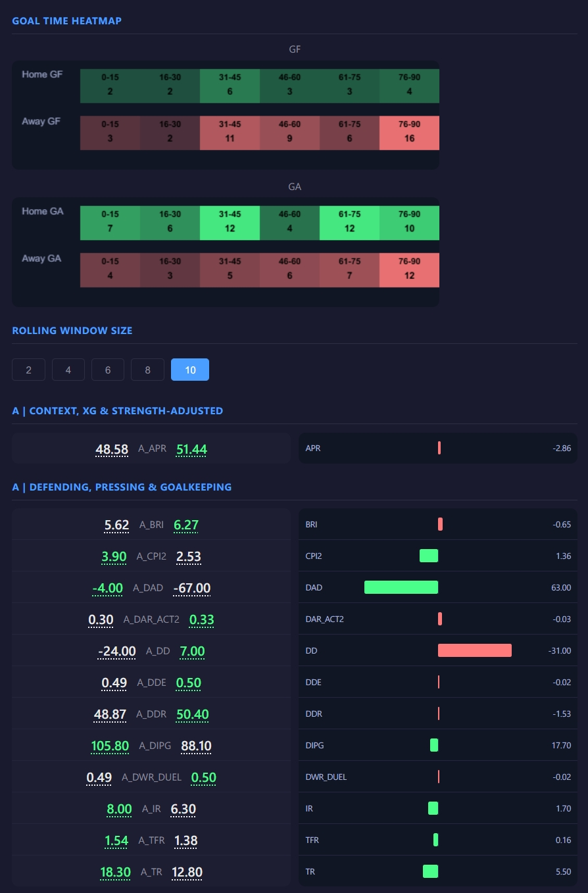This screenshot has width=588, height=893.
Task: Select rolling window size 8
Action: tap(147, 370)
